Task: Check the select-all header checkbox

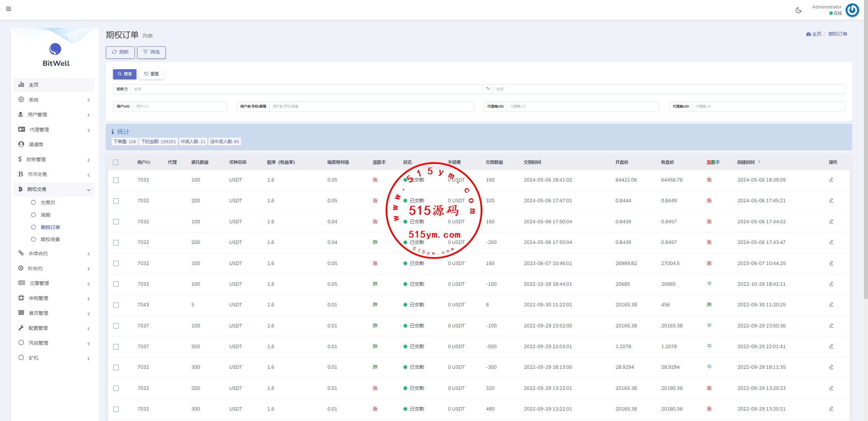Action: [x=116, y=162]
